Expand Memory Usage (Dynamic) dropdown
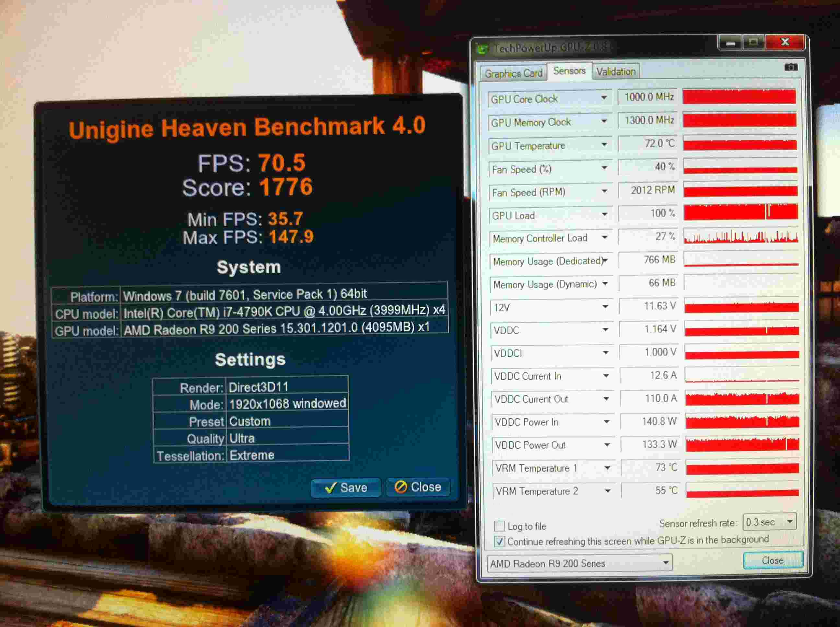 coord(605,283)
